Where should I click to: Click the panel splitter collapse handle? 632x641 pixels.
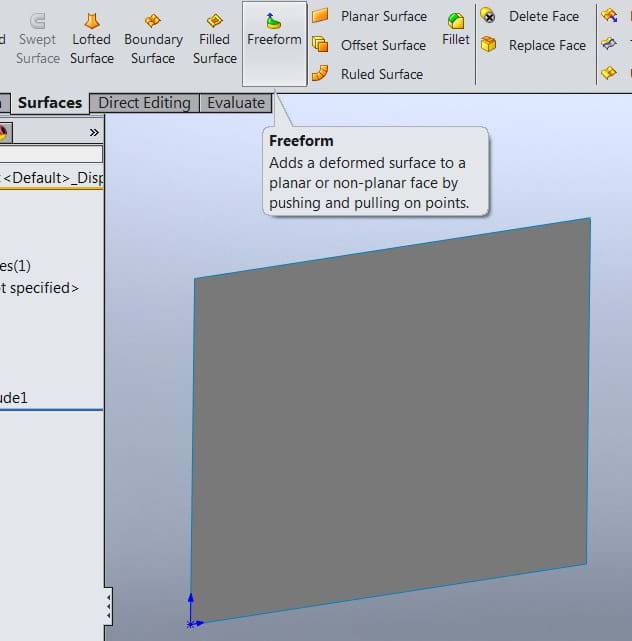(108, 605)
